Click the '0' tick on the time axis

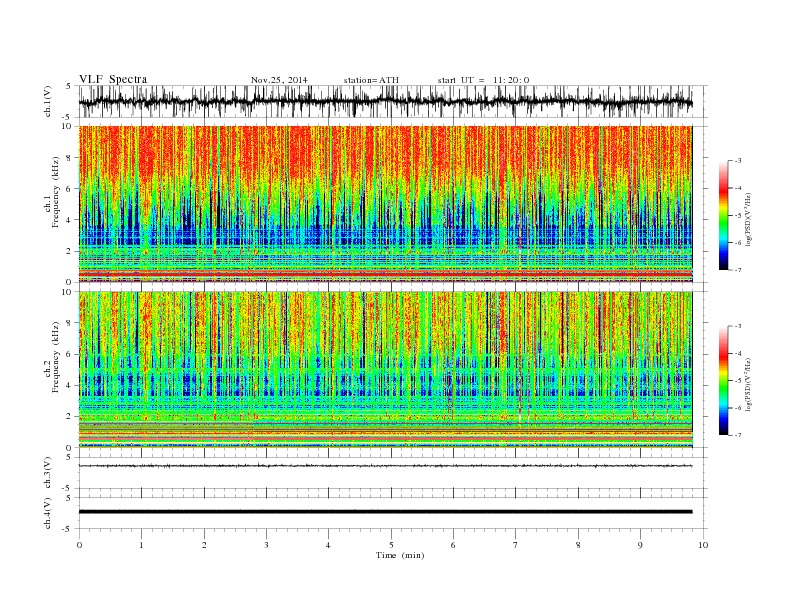79,545
